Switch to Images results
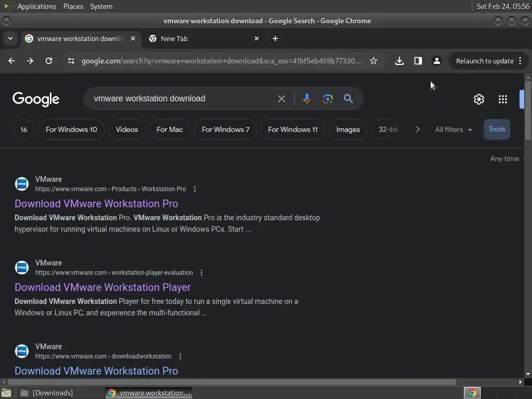Image resolution: width=532 pixels, height=399 pixels. click(x=348, y=129)
